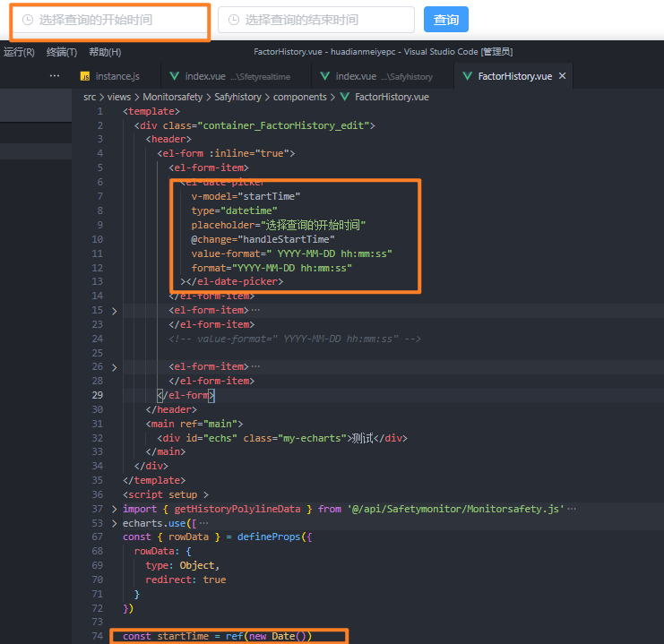This screenshot has height=644, width=664.
Task: Click the <main ref="main"> line
Action: tap(194, 424)
